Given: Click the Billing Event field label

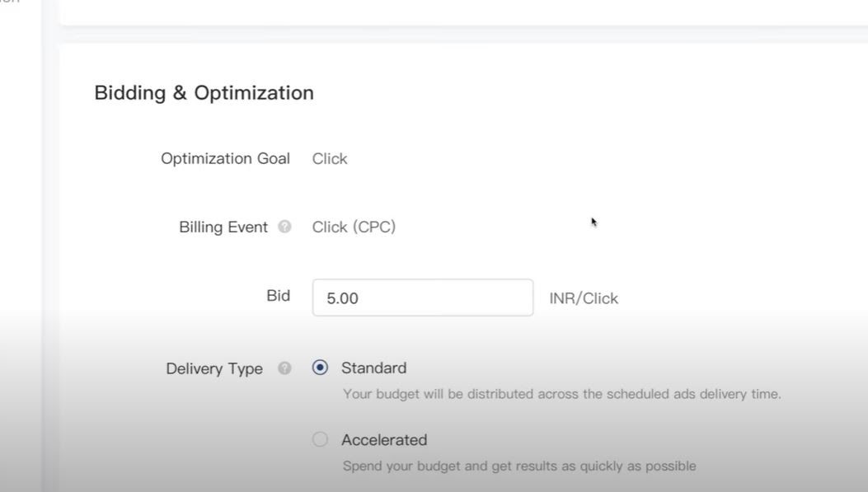Looking at the screenshot, I should coord(223,227).
